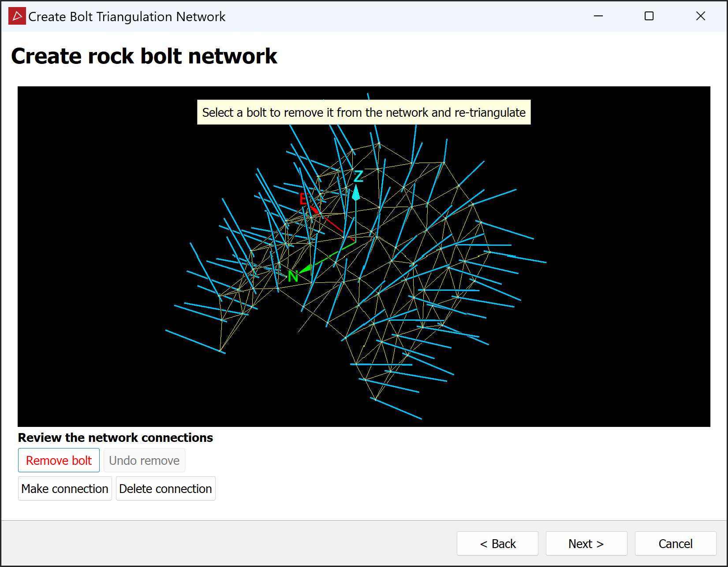Click the 'Review the network connections' label
The height and width of the screenshot is (567, 728).
[116, 437]
